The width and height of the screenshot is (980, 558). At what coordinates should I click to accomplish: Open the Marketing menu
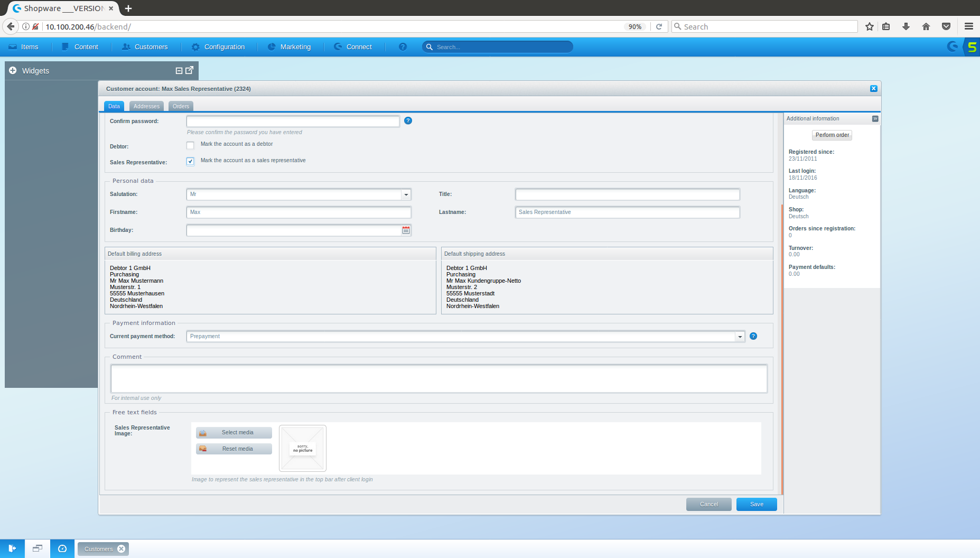pyautogui.click(x=290, y=47)
